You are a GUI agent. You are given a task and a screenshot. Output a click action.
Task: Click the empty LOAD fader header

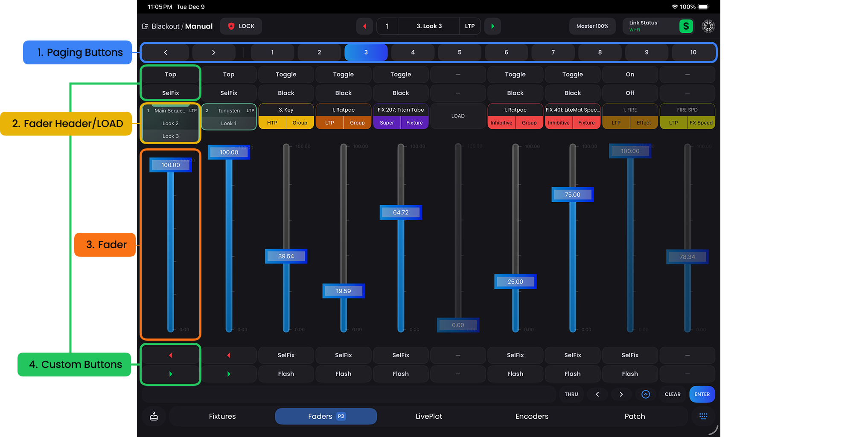[458, 116]
